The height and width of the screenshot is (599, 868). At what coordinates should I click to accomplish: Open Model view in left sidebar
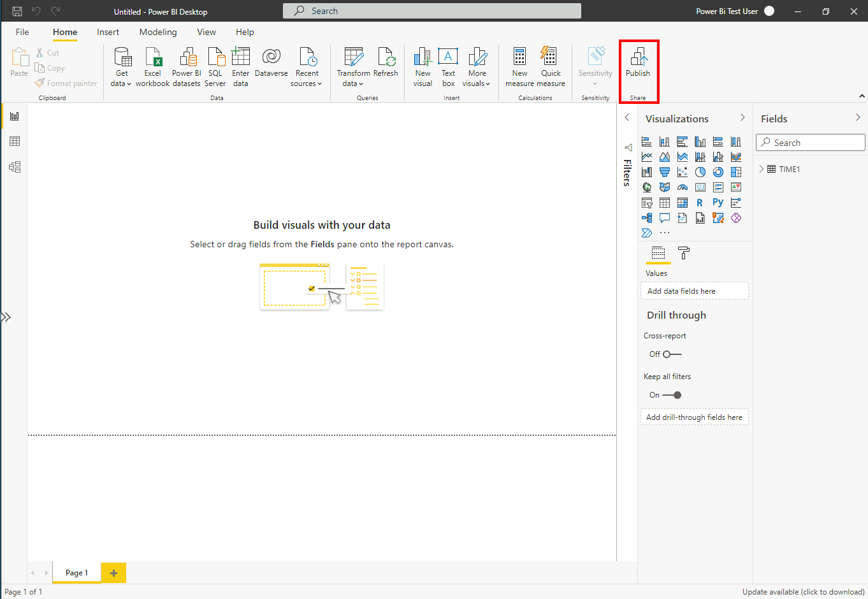tap(15, 167)
